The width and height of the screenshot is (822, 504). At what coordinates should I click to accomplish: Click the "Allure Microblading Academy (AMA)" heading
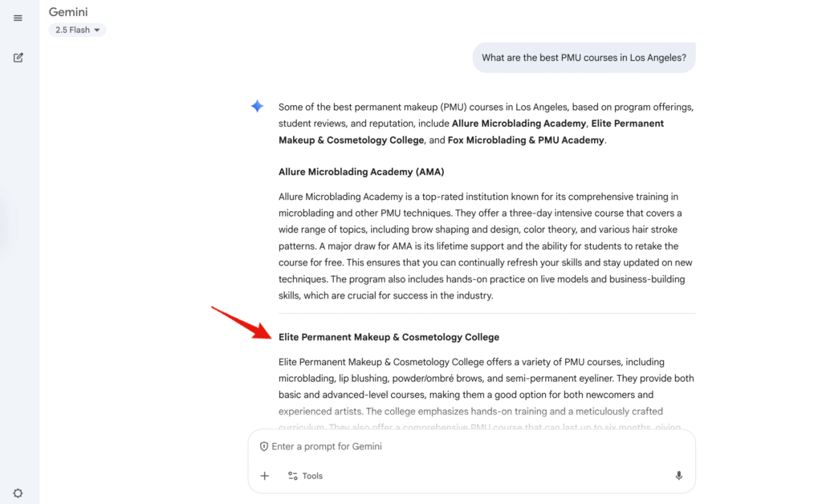tap(361, 172)
